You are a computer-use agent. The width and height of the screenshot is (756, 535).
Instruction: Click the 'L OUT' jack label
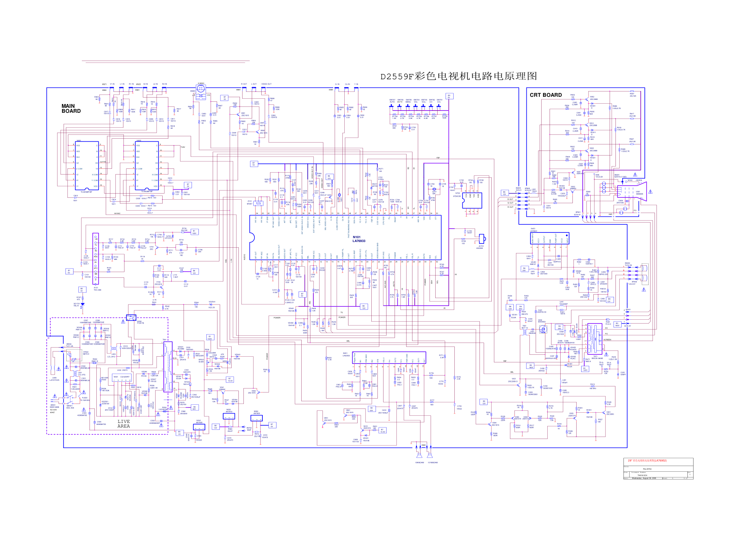254,84
